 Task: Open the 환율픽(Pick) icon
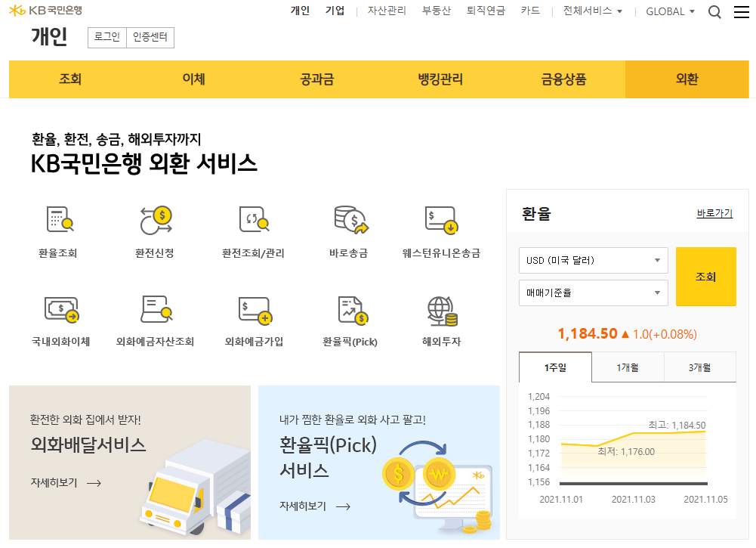353,310
